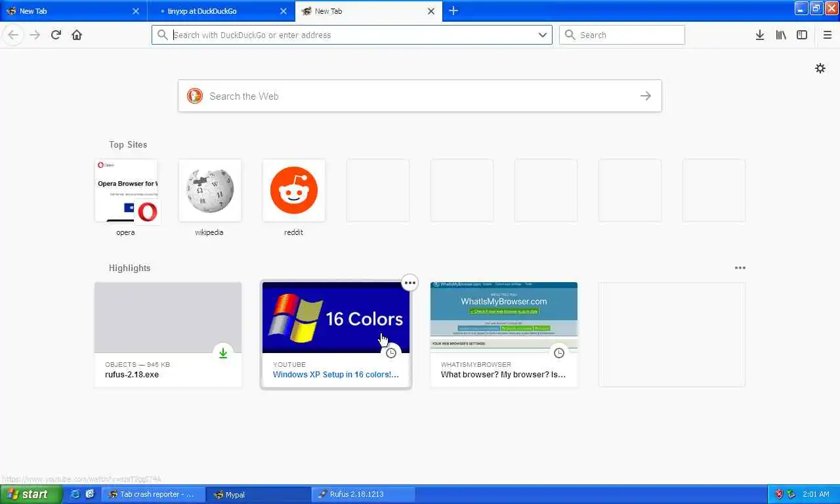Click the clock icon on YouTube card
Screen dimensions: 840x504
391,353
